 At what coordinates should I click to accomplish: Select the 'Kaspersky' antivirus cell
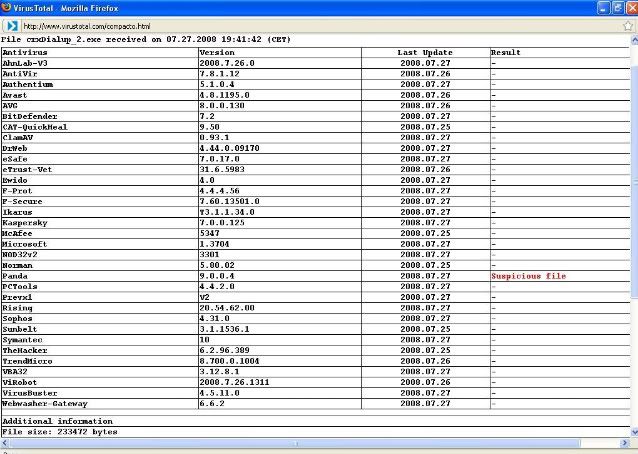[100, 223]
